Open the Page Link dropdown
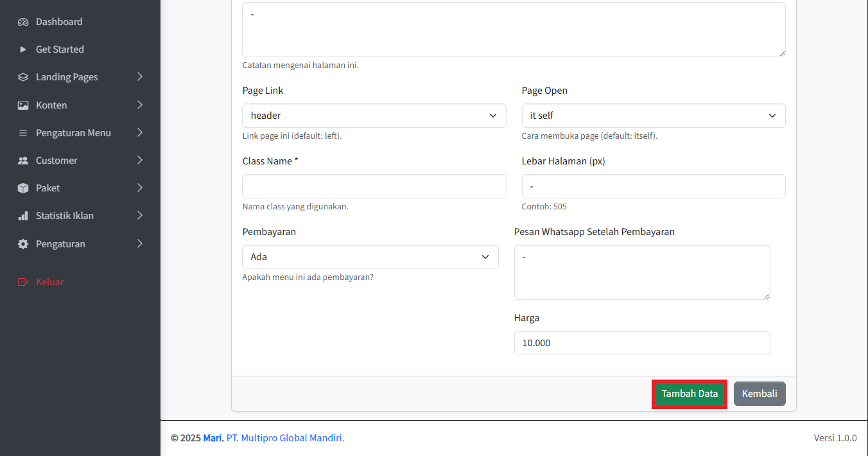The height and width of the screenshot is (456, 868). [374, 116]
